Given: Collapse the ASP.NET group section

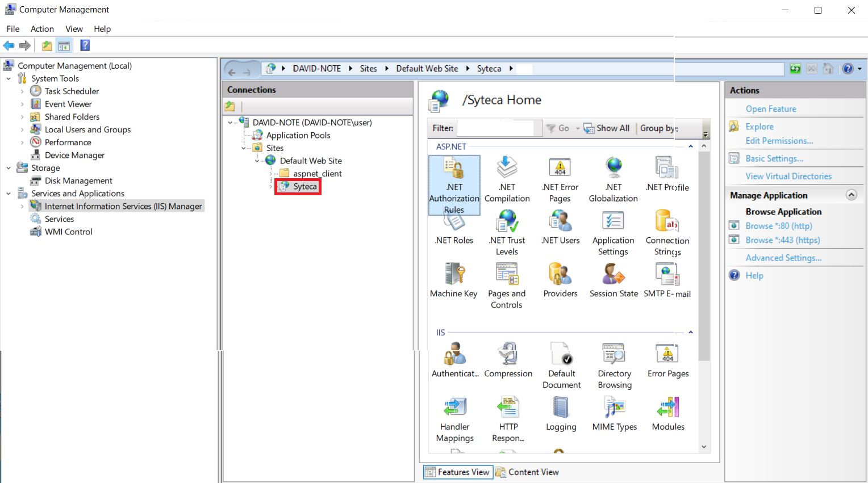Looking at the screenshot, I should coord(691,146).
